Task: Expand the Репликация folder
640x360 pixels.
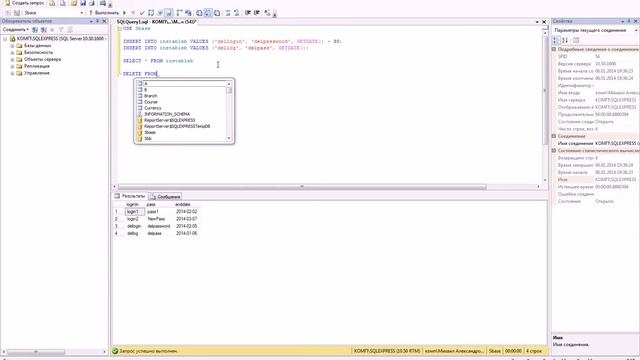Action: coord(12,67)
